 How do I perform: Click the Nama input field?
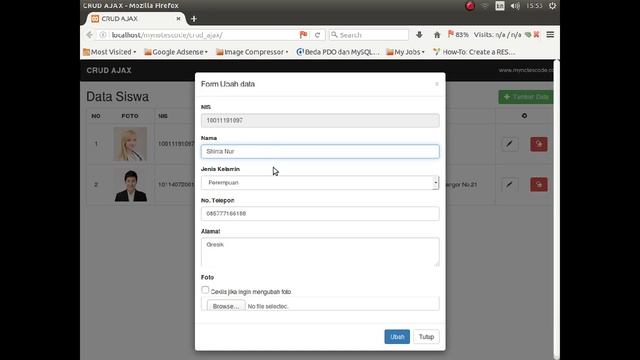[x=320, y=151]
